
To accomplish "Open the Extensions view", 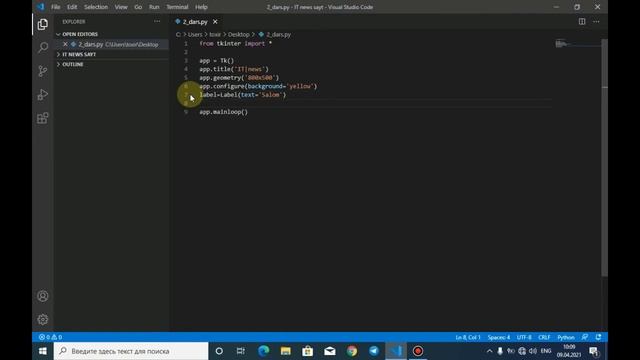I will tap(42, 118).
